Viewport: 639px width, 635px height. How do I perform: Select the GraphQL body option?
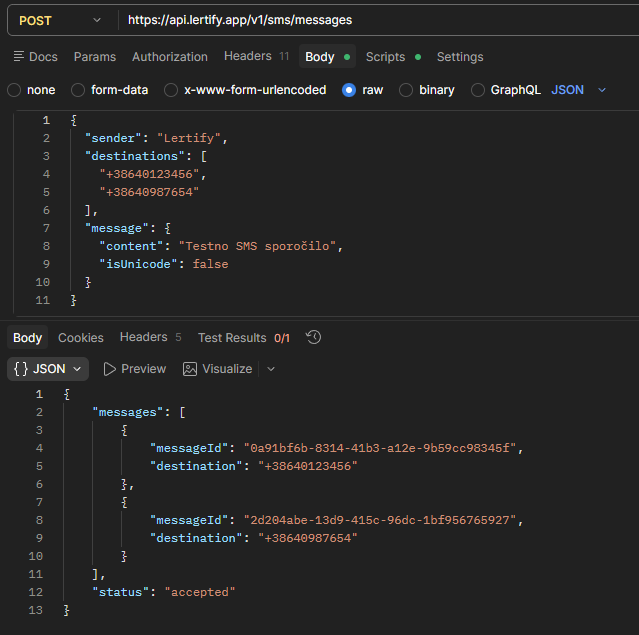click(x=477, y=90)
